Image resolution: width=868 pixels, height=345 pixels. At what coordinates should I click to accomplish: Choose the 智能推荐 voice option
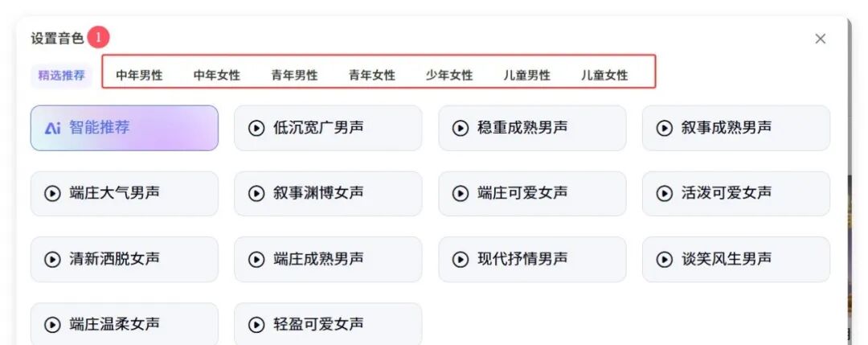125,128
